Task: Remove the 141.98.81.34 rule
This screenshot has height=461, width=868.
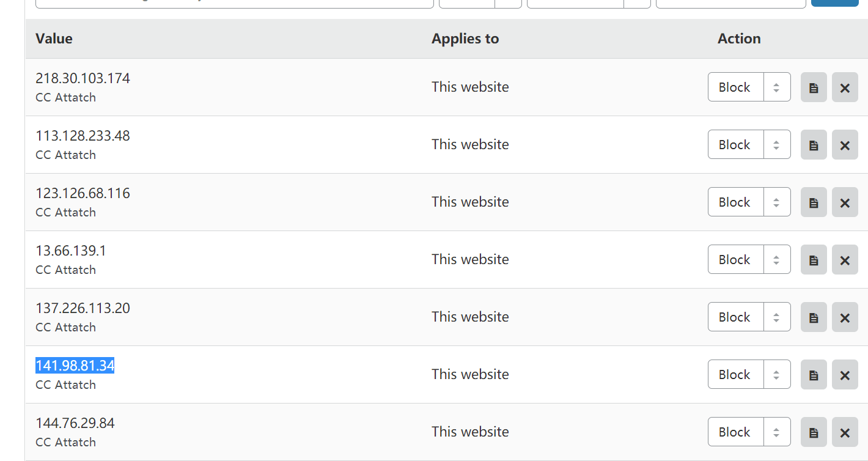Action: pos(845,374)
